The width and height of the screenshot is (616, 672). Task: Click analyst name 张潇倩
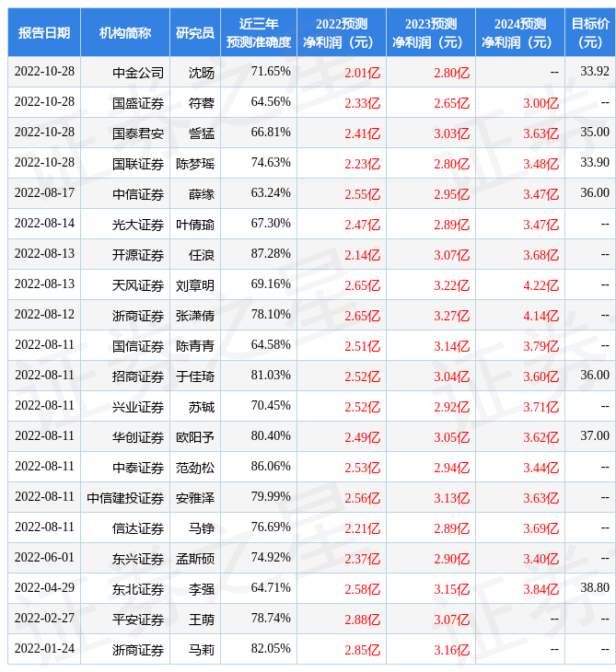point(195,316)
